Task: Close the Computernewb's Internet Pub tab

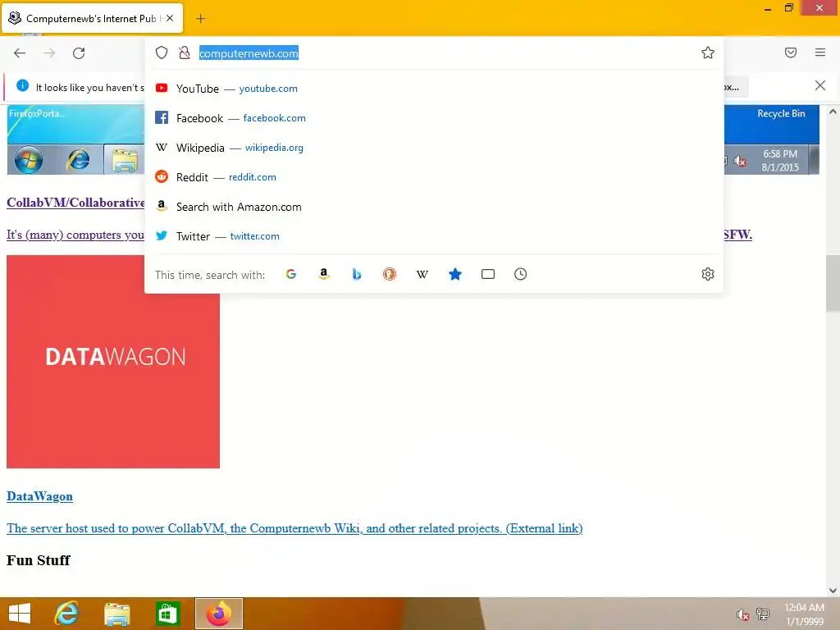Action: pos(170,18)
